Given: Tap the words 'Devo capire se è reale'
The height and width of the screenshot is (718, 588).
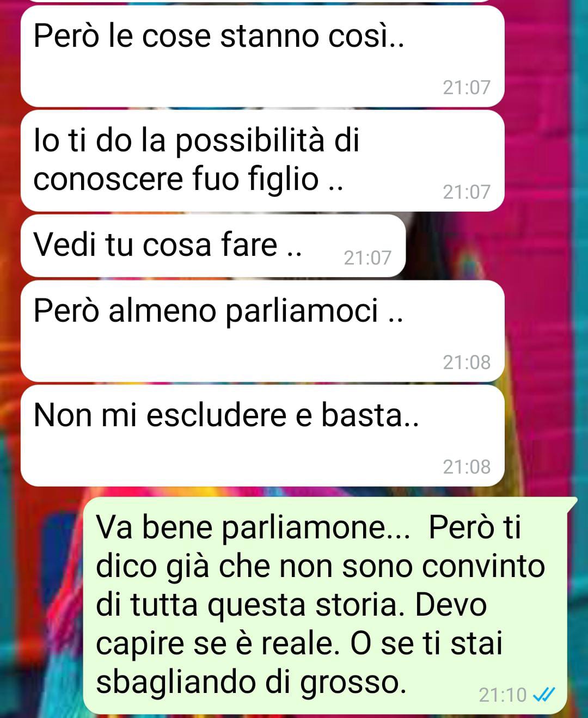Looking at the screenshot, I should pyautogui.click(x=291, y=624).
